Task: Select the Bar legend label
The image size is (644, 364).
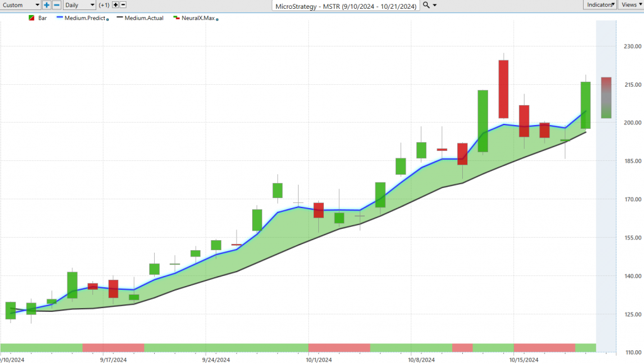Action: pyautogui.click(x=43, y=18)
